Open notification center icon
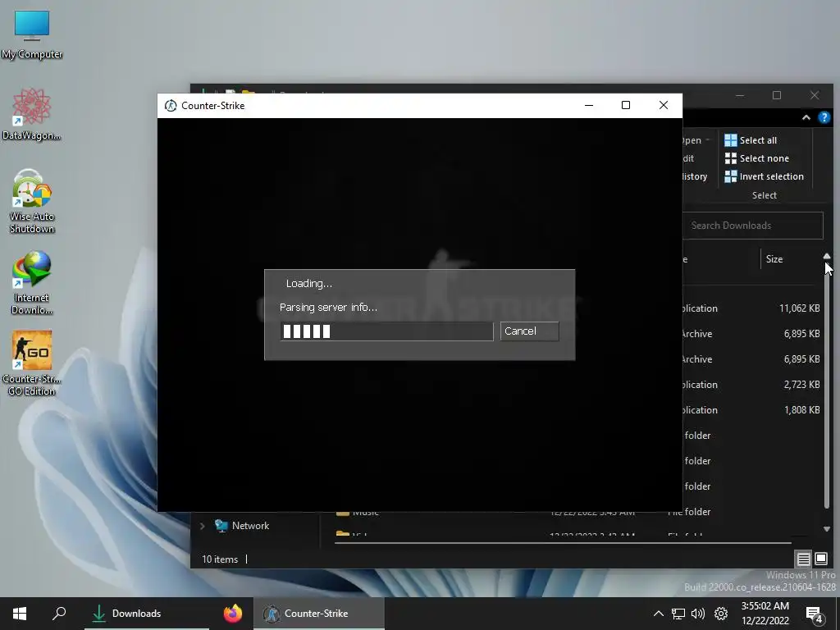 coord(815,614)
